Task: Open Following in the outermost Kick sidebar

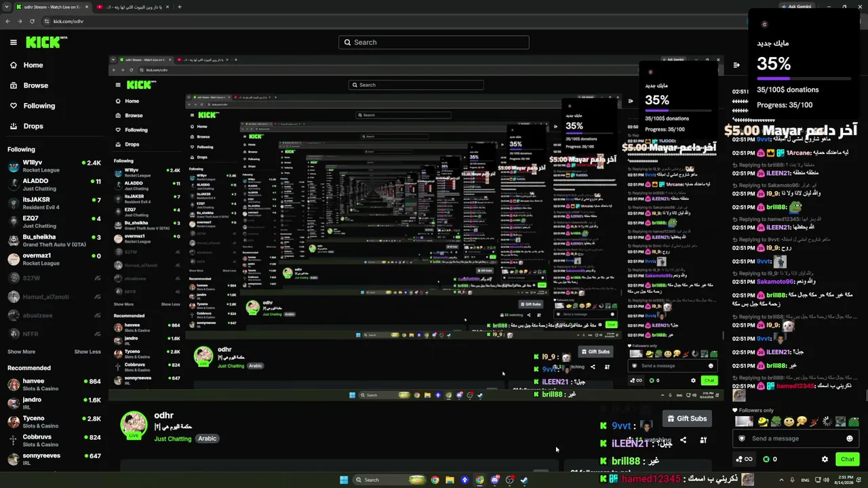Action: 33,106
